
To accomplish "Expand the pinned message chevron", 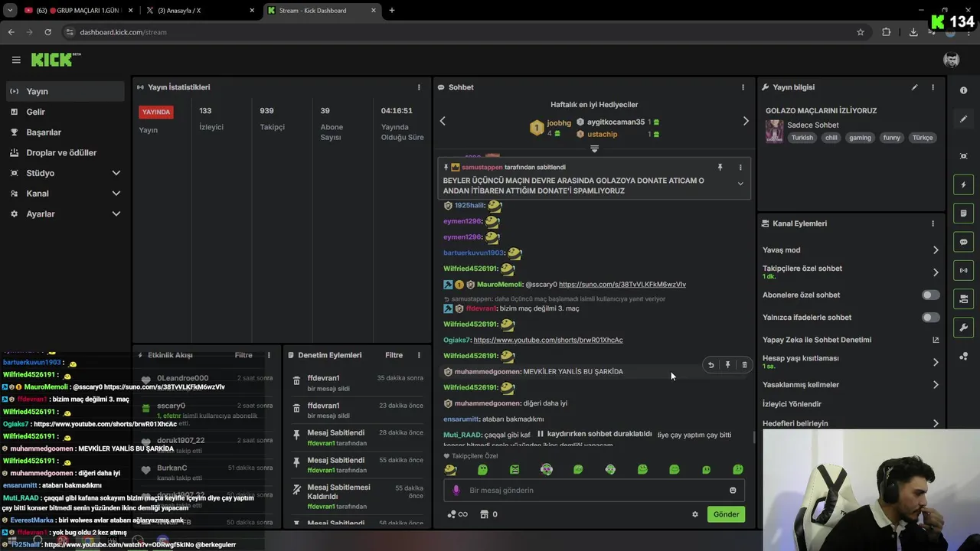I will [x=740, y=184].
